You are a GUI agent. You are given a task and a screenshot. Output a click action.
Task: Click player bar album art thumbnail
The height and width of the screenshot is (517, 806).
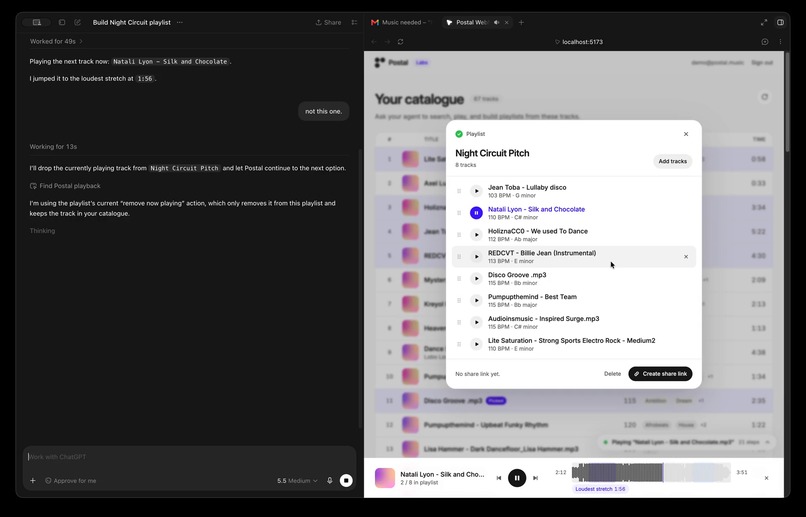click(x=384, y=478)
